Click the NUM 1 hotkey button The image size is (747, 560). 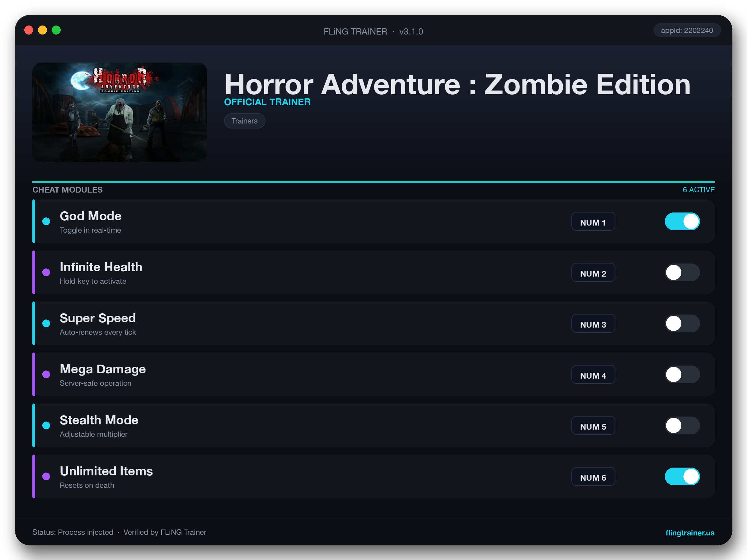point(593,222)
